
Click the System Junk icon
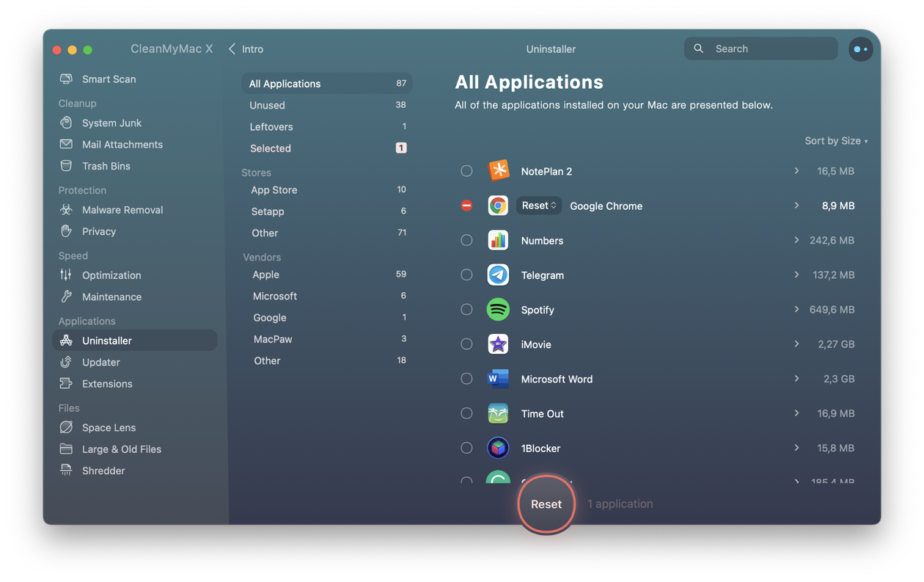[x=66, y=123]
